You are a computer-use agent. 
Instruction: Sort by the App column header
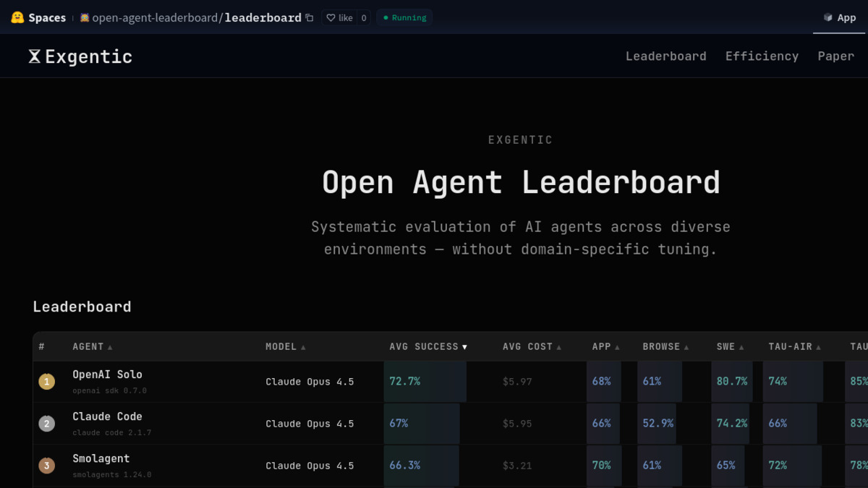coord(606,347)
